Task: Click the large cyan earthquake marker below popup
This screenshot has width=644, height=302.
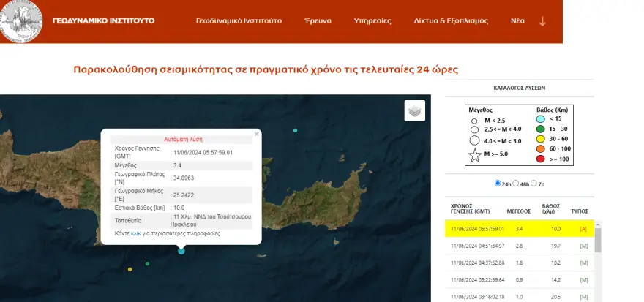Action: tap(181, 251)
